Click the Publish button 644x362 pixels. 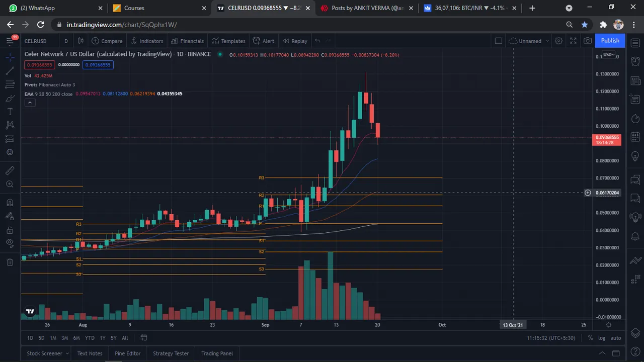[610, 41]
